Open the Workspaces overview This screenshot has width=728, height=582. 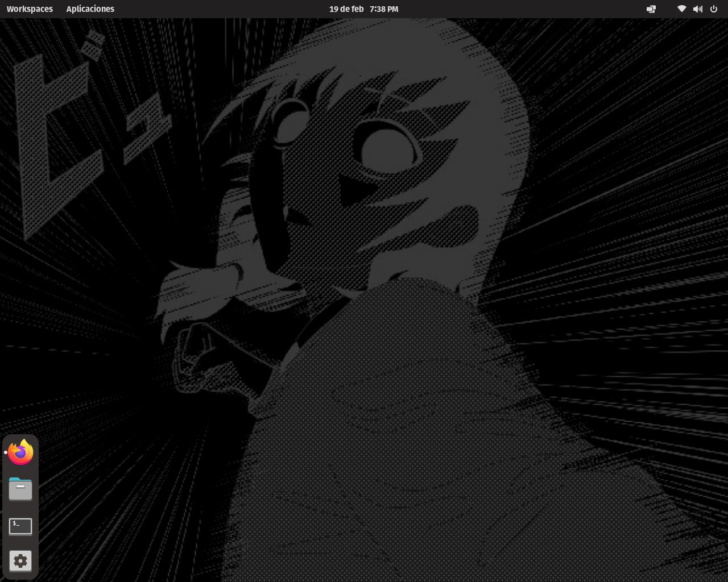pos(30,9)
